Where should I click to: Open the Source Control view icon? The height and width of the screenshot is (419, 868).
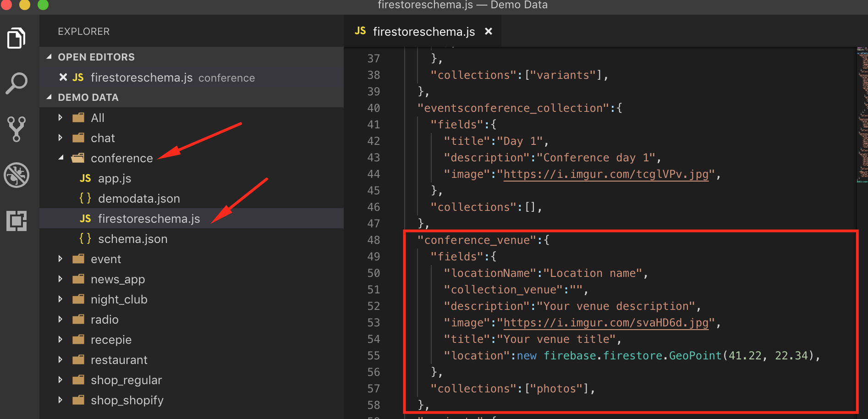coord(16,129)
